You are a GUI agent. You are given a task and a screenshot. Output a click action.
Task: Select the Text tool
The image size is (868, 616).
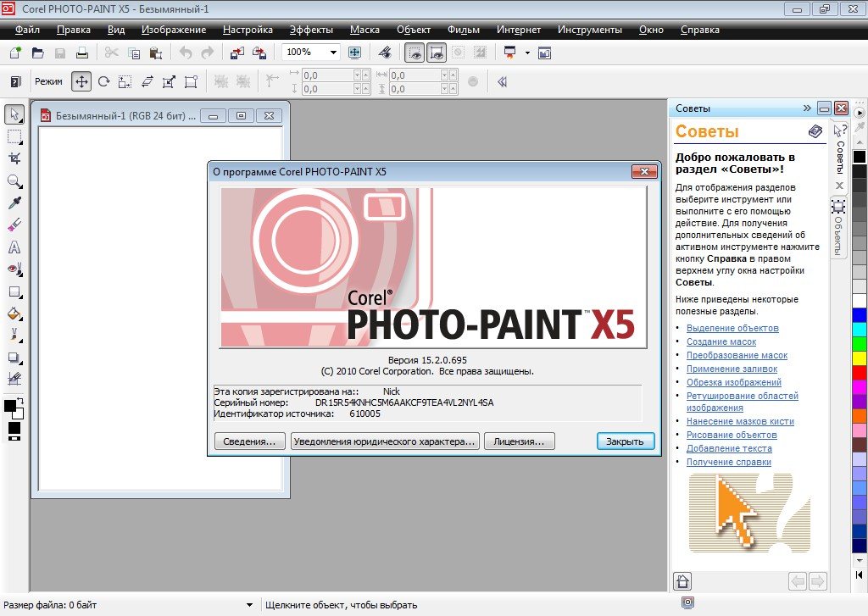[x=14, y=247]
